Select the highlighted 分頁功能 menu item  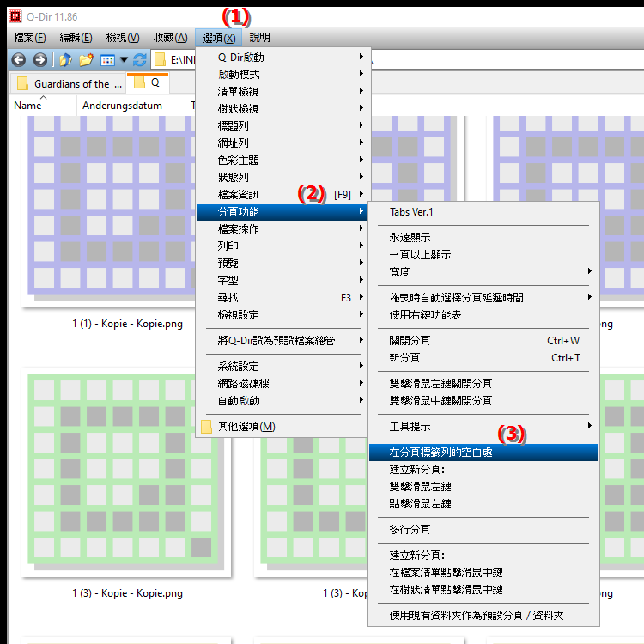[283, 212]
